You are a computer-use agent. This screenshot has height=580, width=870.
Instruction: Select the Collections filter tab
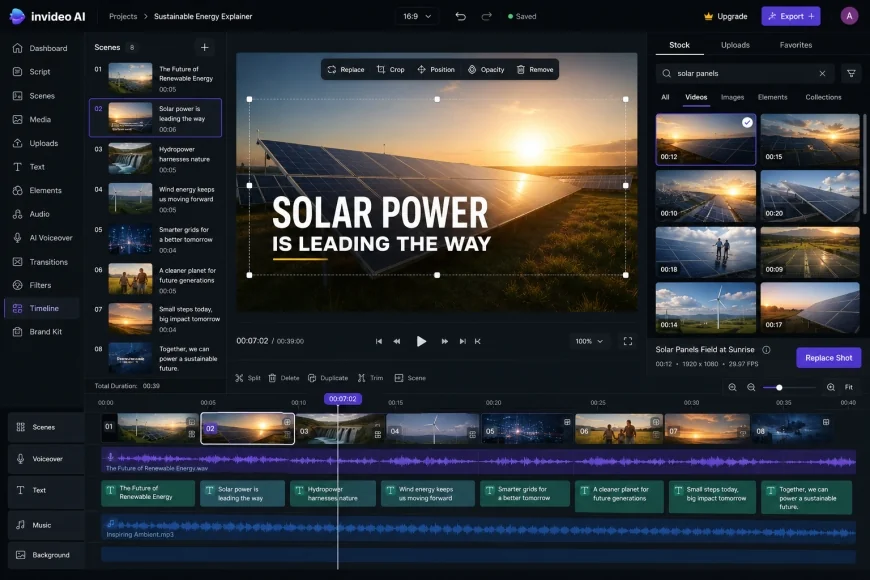[823, 97]
